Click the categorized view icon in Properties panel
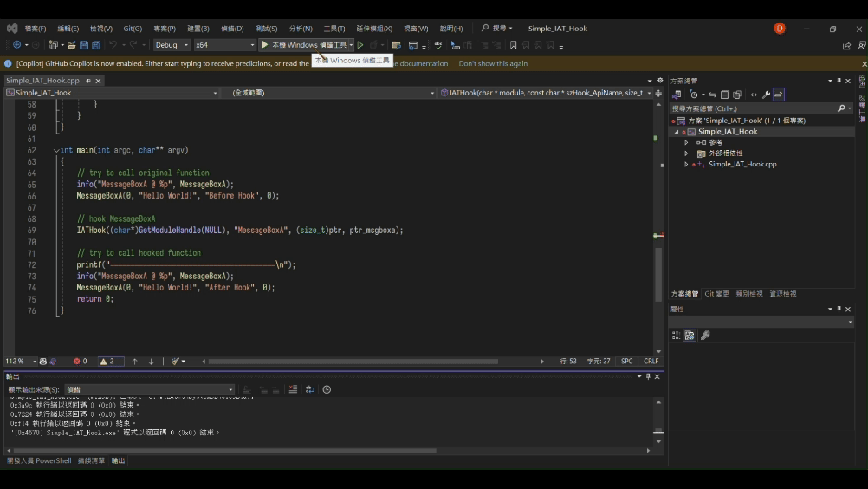 coord(676,335)
